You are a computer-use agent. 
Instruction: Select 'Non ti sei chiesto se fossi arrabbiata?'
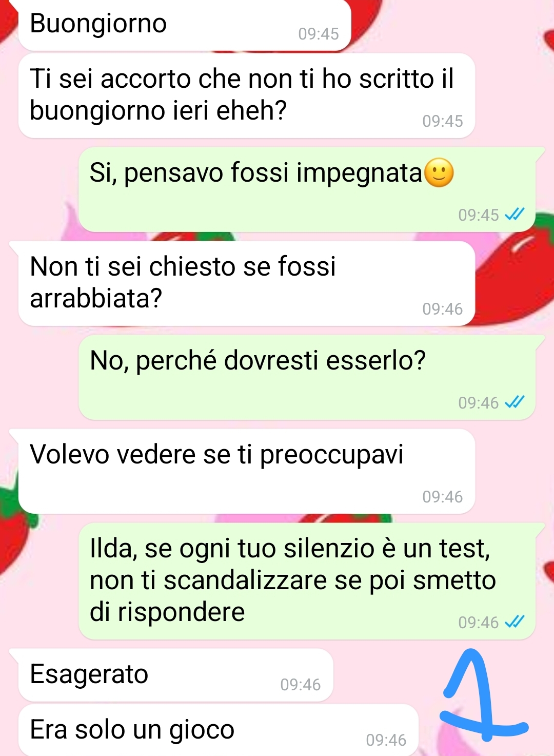click(x=247, y=284)
